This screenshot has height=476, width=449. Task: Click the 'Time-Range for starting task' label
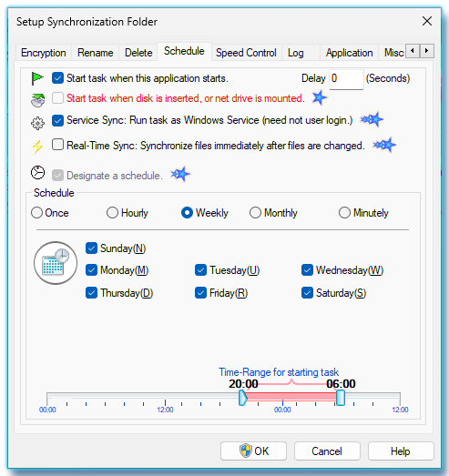[x=279, y=372]
